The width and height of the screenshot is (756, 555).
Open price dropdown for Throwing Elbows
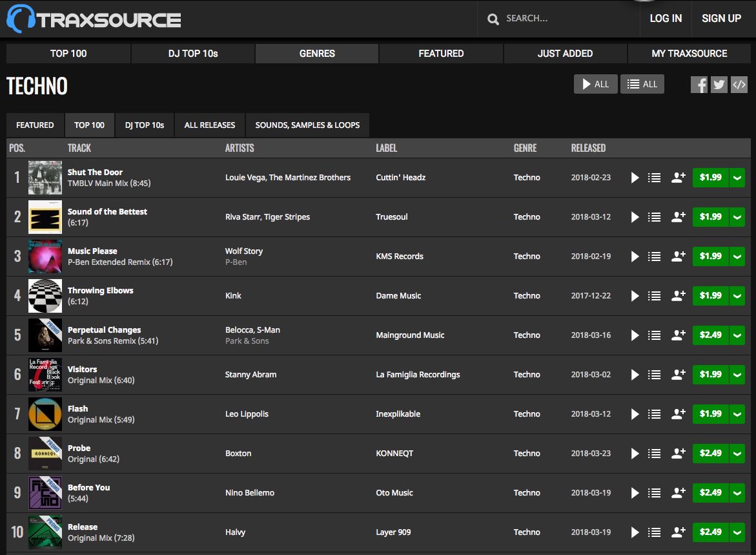tap(737, 296)
